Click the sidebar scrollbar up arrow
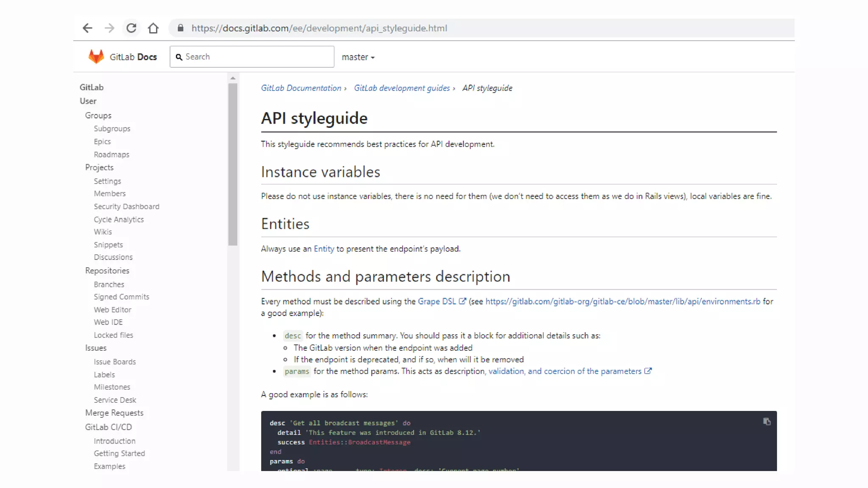This screenshot has height=488, width=868. click(233, 78)
